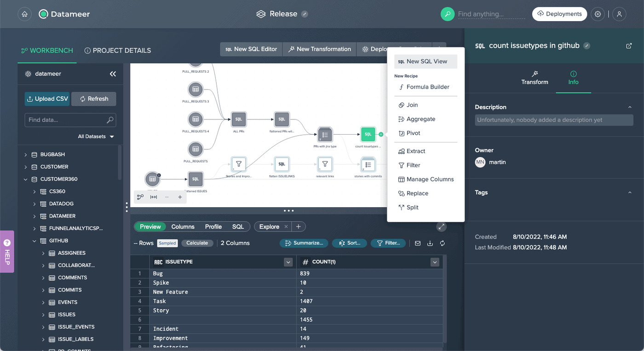Screen dimensions: 644x351
Task: Open the COUNT(1) column dropdown
Action: click(x=434, y=261)
